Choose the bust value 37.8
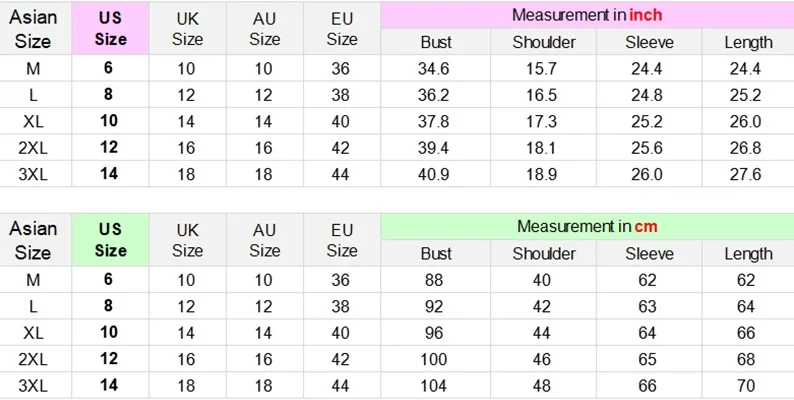The width and height of the screenshot is (794, 400). (436, 122)
